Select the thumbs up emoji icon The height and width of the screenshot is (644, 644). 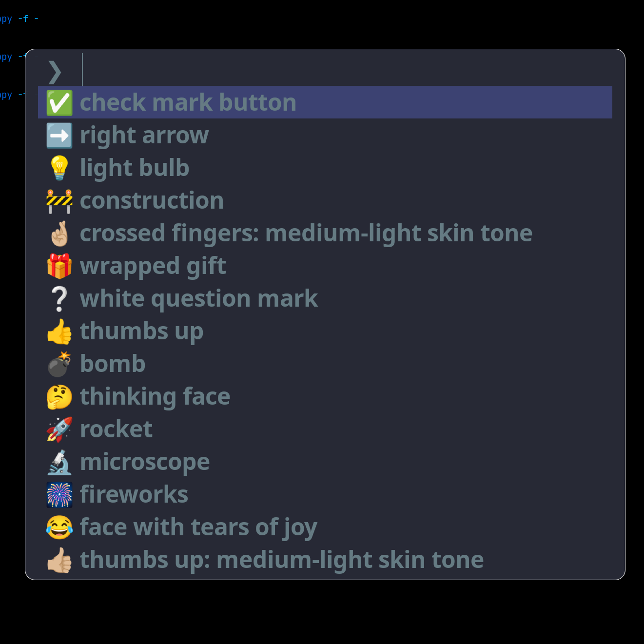pos(59,331)
